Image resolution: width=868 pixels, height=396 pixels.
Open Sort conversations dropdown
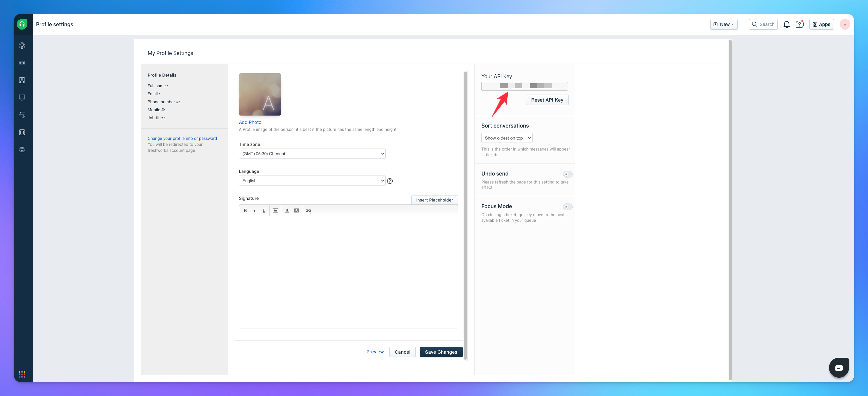[506, 138]
